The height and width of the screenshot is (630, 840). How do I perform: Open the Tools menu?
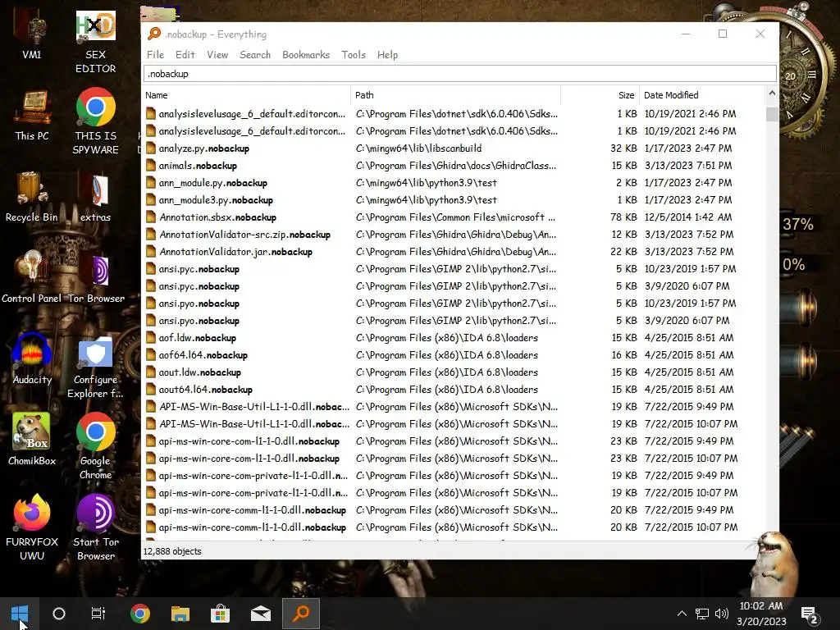tap(354, 55)
